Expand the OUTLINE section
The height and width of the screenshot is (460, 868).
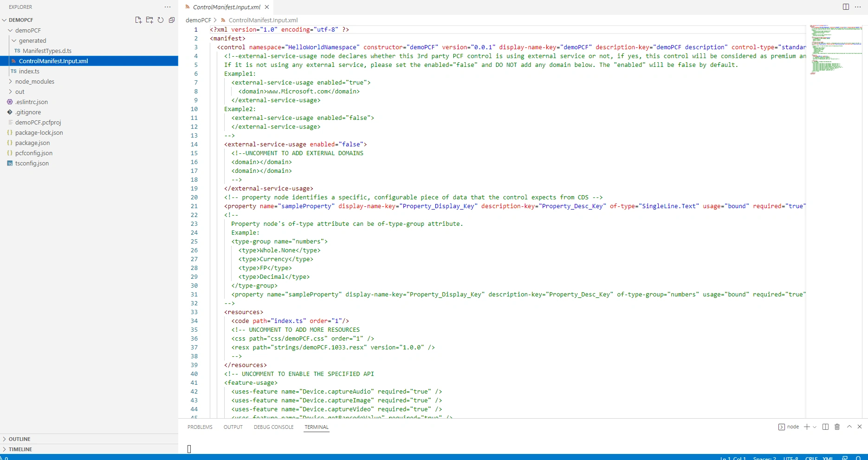(19, 439)
